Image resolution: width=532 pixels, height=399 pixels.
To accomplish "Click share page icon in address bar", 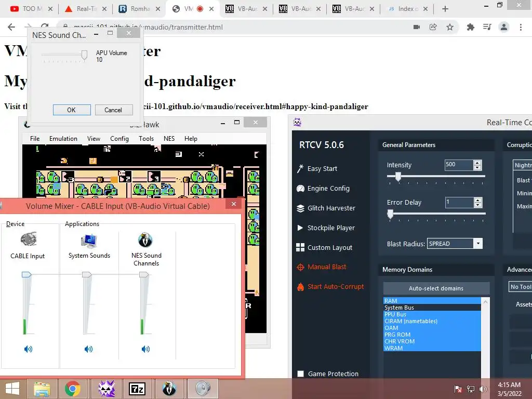I will [x=433, y=27].
